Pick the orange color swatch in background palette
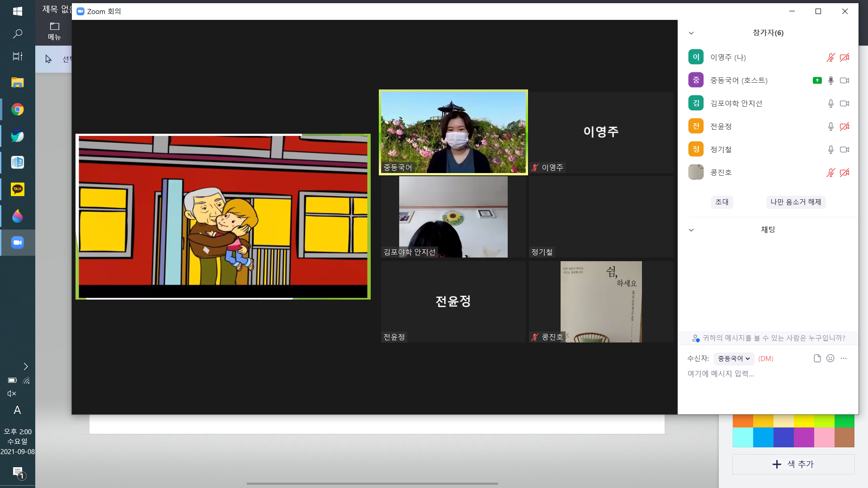 (x=743, y=421)
